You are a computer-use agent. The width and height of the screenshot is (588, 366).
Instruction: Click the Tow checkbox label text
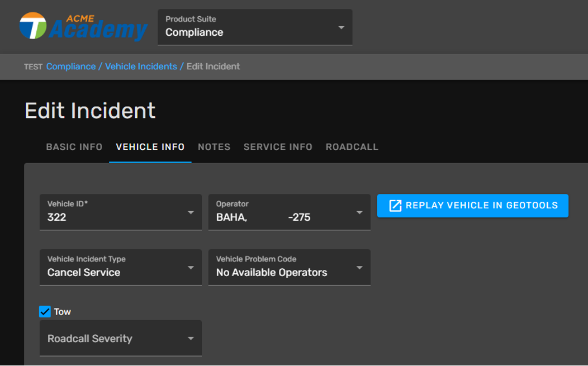click(x=63, y=312)
